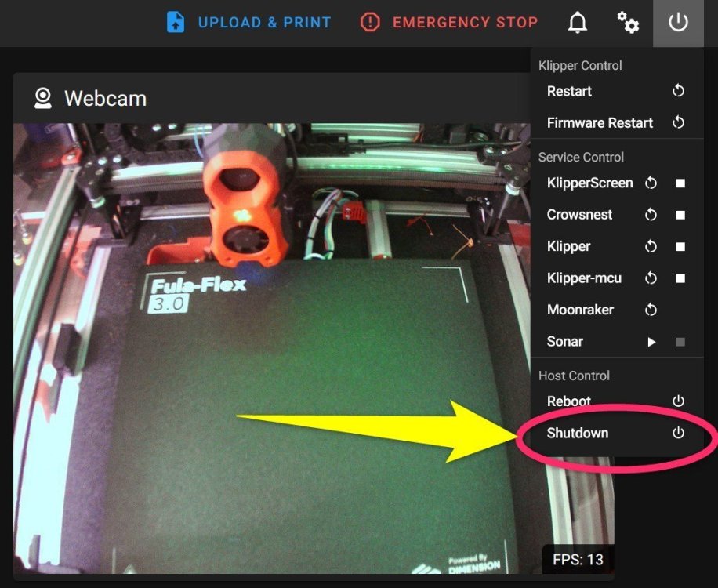Restart the Moonraker service icon
718x588 pixels.
click(x=651, y=310)
